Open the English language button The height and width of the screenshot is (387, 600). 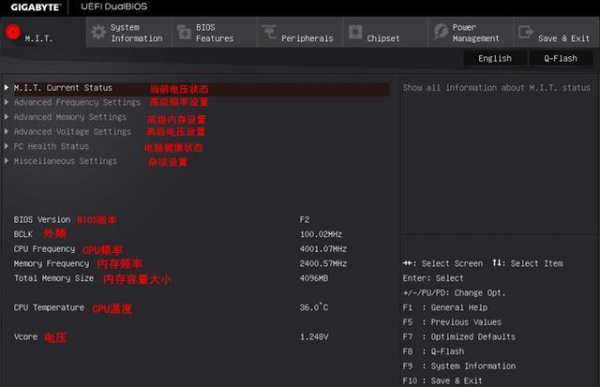click(495, 58)
